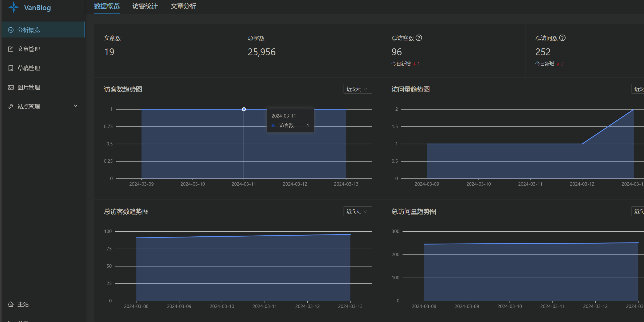
Task: Click the VanBlog title text
Action: [37, 7]
